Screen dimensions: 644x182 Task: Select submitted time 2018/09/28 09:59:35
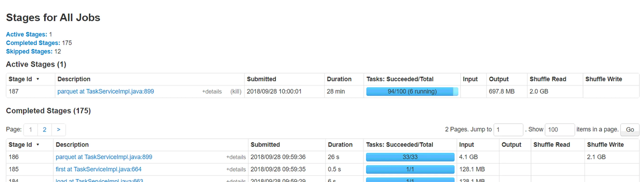click(x=278, y=169)
